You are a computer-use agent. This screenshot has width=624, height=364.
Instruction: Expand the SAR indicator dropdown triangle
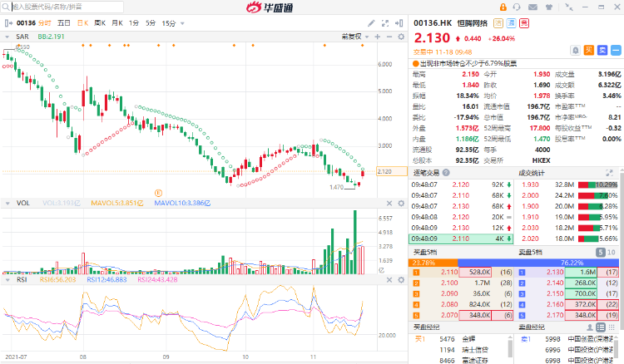[7, 37]
